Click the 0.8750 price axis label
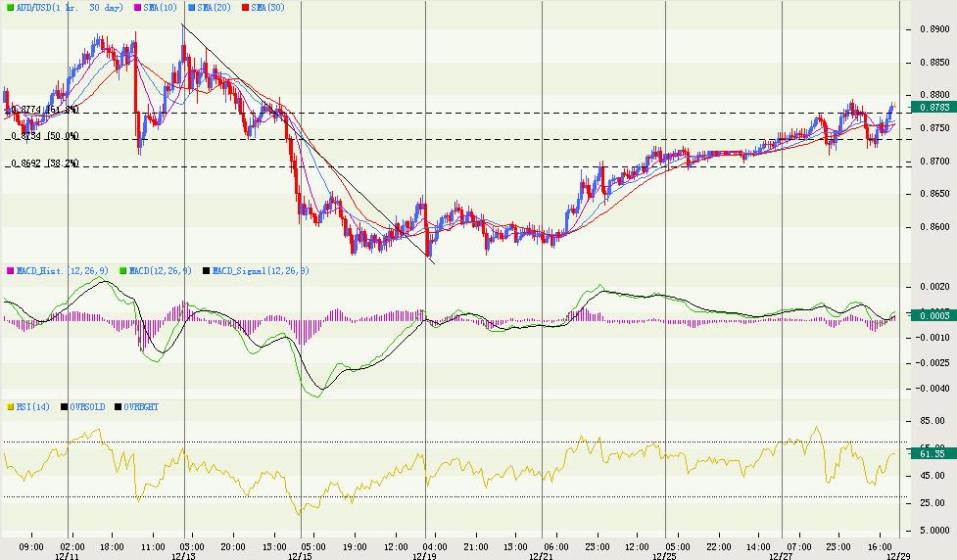The image size is (957, 560). (935, 128)
